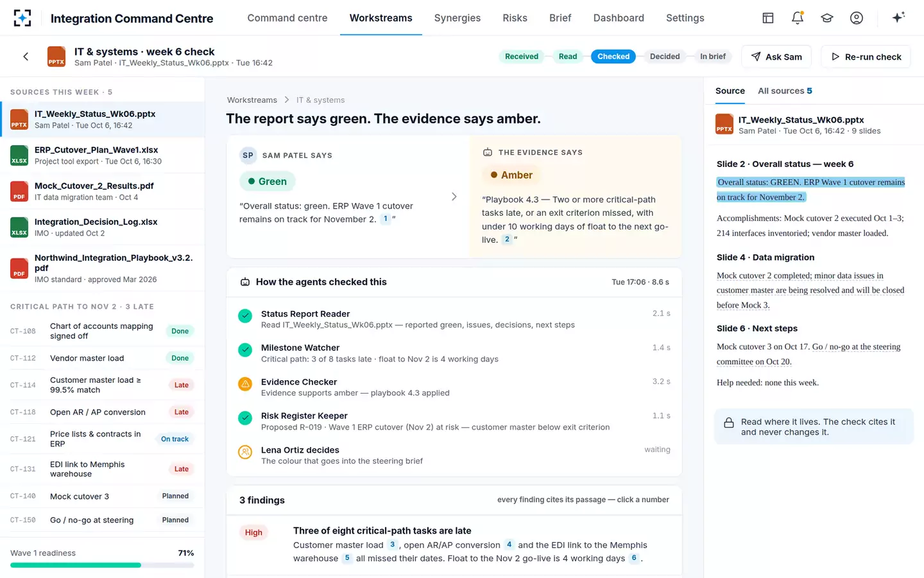The height and width of the screenshot is (578, 924).
Task: Click the graduation cap learning icon
Action: click(x=827, y=18)
